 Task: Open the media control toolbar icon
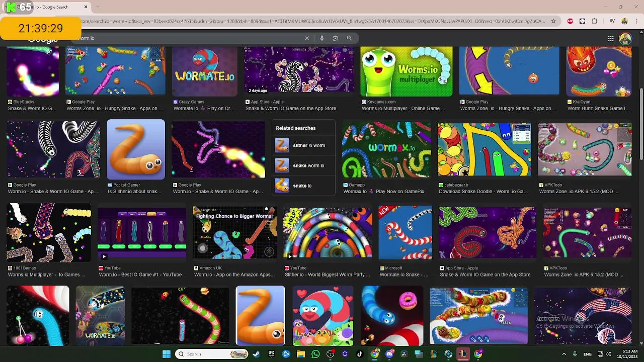(612, 21)
